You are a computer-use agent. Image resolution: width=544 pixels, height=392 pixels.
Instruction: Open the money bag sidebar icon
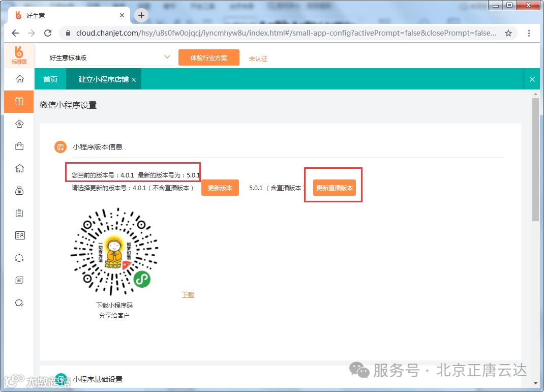pos(19,191)
